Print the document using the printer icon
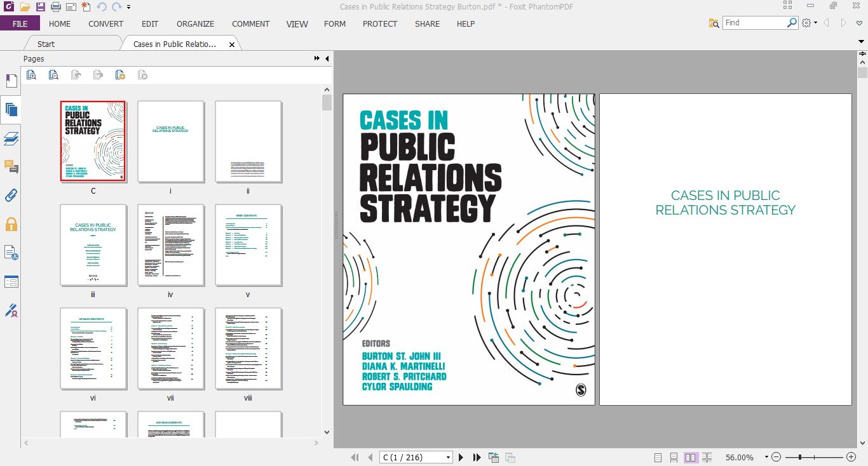 pos(55,7)
